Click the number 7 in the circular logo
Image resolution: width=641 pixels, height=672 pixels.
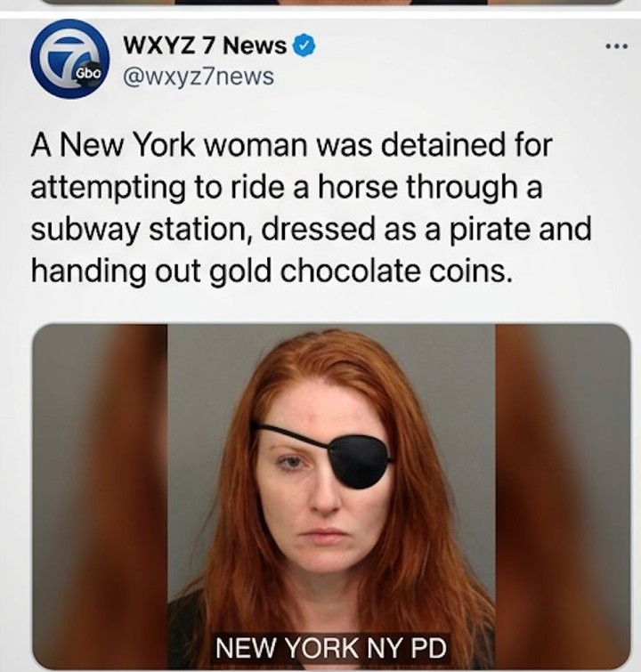(69, 56)
